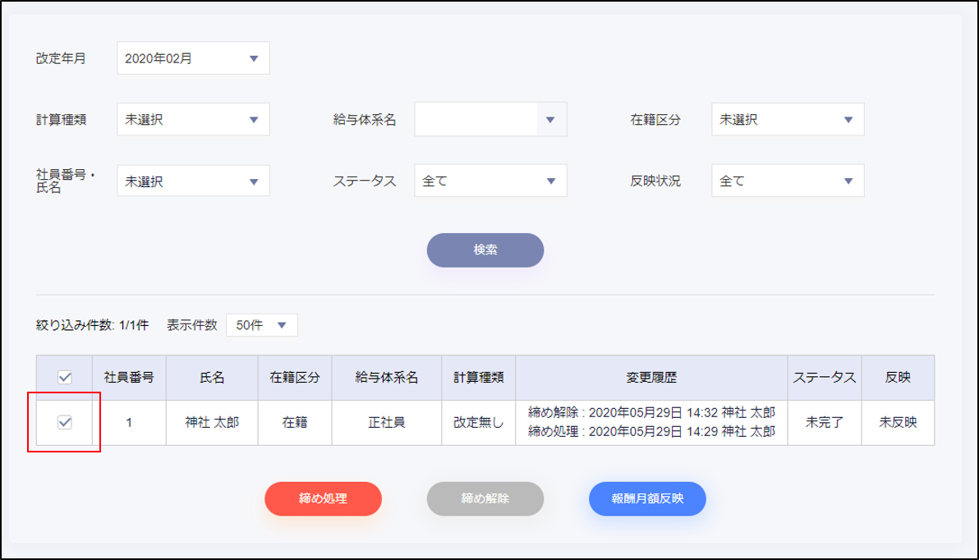Change the 表示件数 dropdown showing 50件
The image size is (979, 560).
[x=261, y=325]
